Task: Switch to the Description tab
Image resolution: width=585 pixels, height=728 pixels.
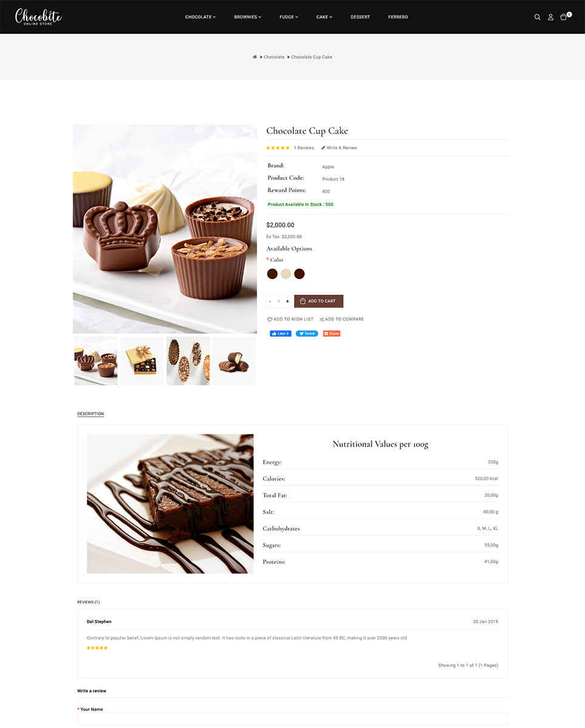Action: pos(90,414)
